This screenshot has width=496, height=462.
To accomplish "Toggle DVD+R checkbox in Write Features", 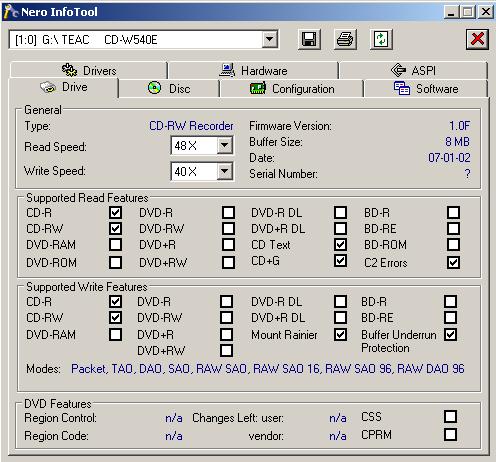I will (x=226, y=334).
